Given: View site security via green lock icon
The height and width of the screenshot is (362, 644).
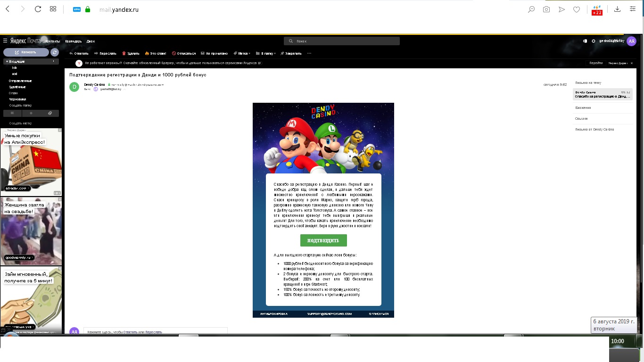Looking at the screenshot, I should (88, 9).
